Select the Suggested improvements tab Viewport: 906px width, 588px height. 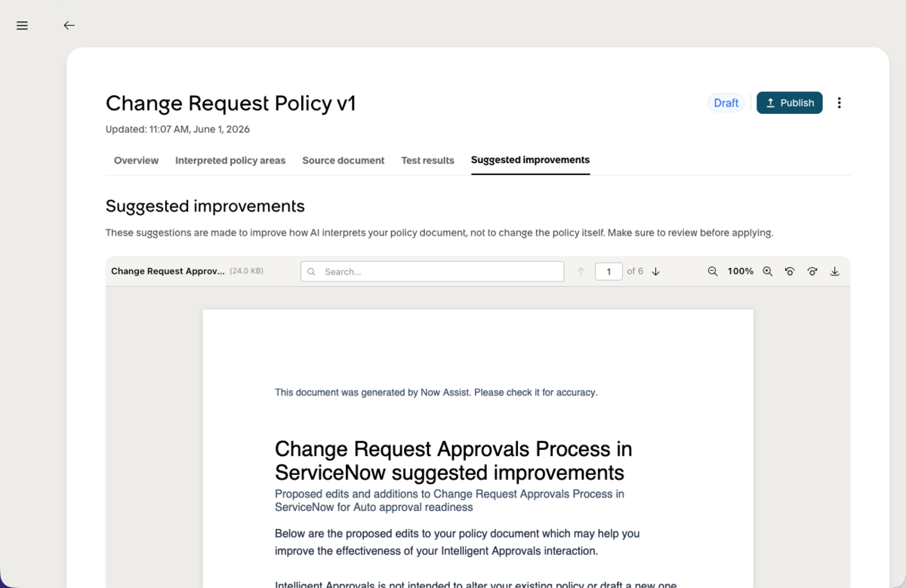point(530,160)
